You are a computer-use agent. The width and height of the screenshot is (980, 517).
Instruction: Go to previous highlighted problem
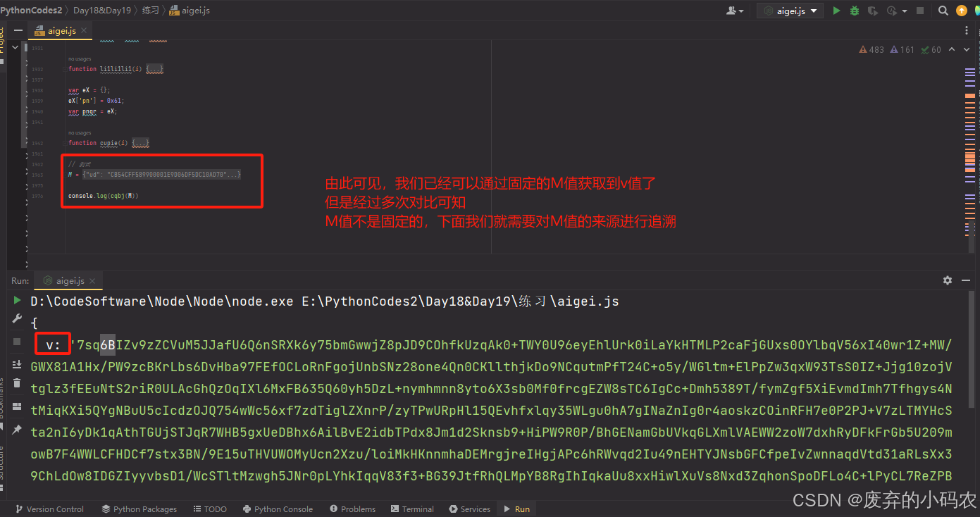[952, 50]
